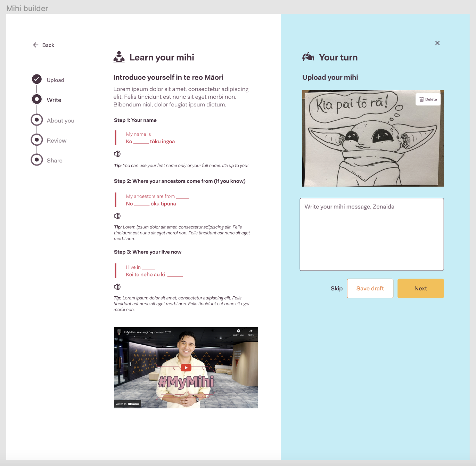Go to the Share step

point(37,160)
